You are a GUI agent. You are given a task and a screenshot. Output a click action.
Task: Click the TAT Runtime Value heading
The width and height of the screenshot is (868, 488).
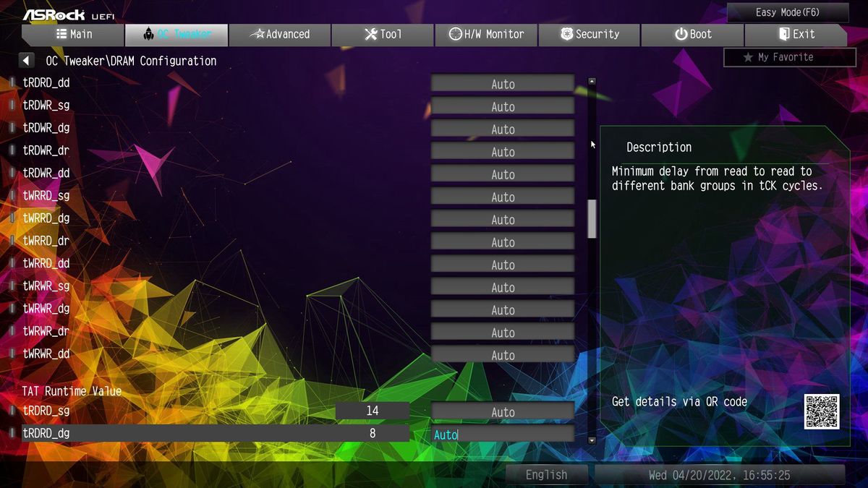(72, 391)
